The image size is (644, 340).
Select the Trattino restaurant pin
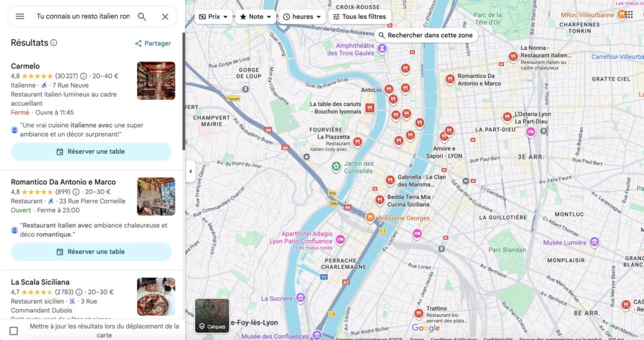(x=418, y=314)
